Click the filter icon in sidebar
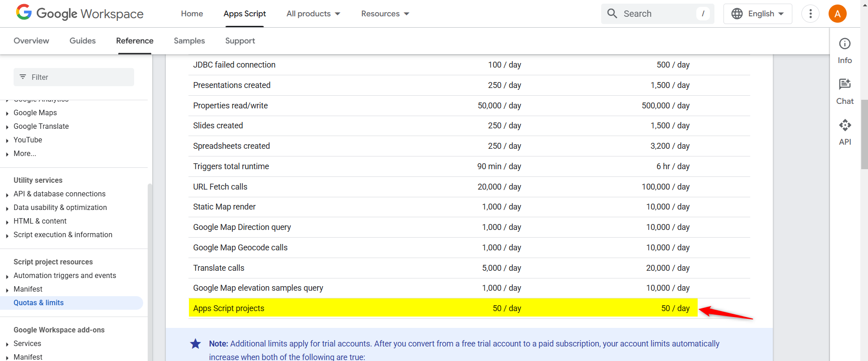The width and height of the screenshot is (868, 361). pos(23,77)
